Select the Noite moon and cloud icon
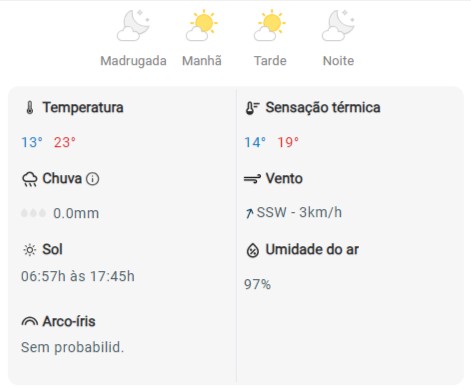Image resolution: width=471 pixels, height=391 pixels. point(338,26)
